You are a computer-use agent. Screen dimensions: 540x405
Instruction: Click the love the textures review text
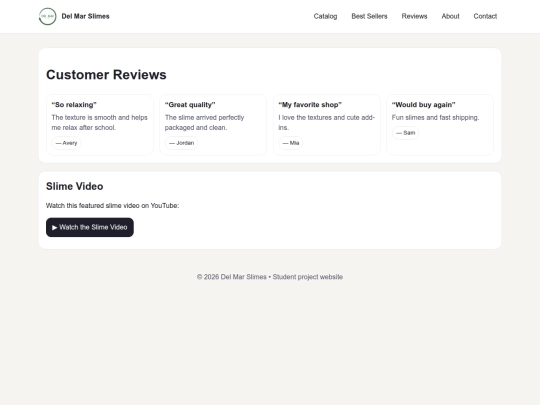[326, 123]
